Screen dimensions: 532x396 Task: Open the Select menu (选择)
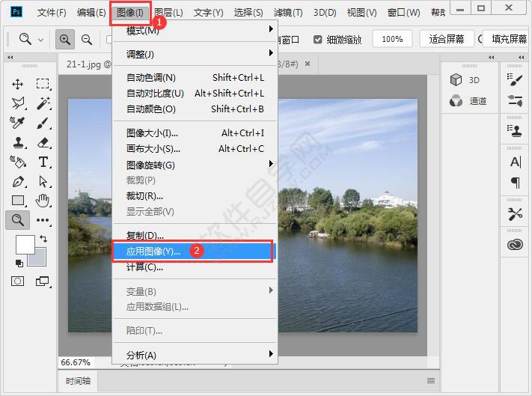[248, 13]
